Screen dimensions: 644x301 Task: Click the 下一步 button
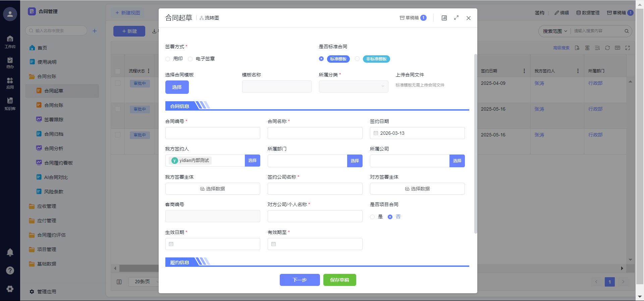pos(300,280)
